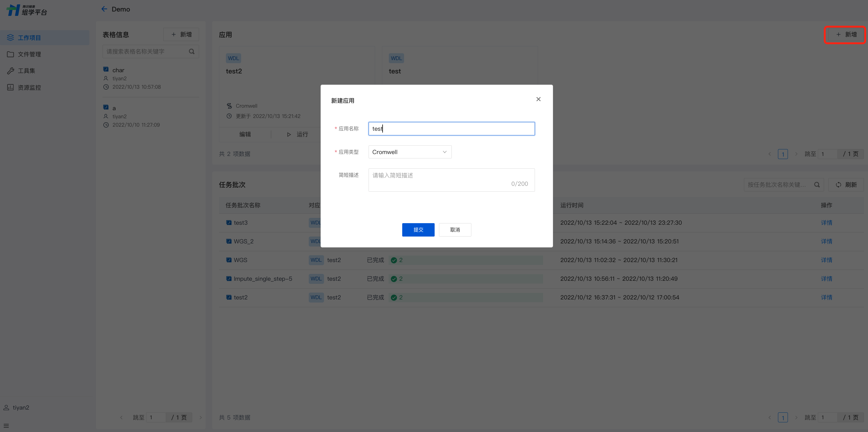Cancel the new application dialog
This screenshot has height=432, width=868.
[455, 230]
